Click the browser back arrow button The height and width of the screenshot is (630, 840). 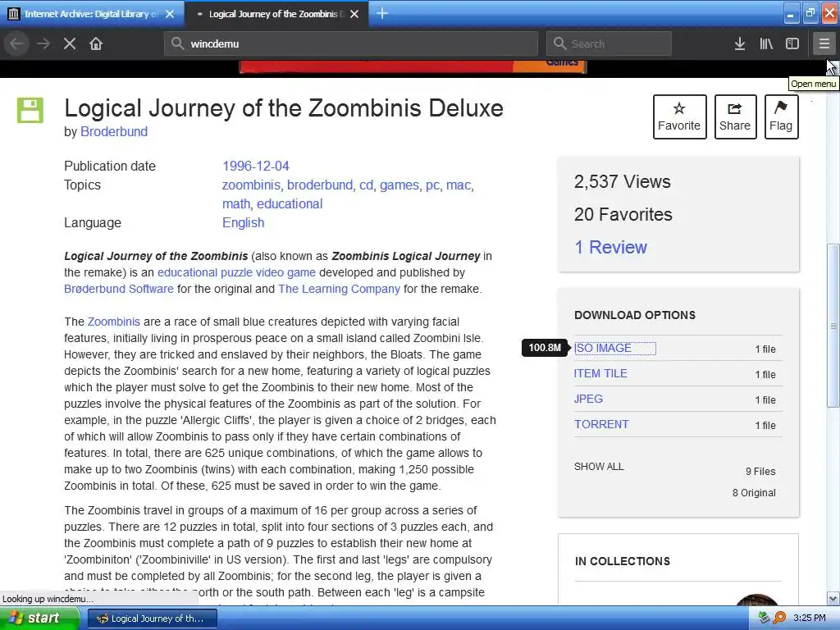(x=17, y=43)
